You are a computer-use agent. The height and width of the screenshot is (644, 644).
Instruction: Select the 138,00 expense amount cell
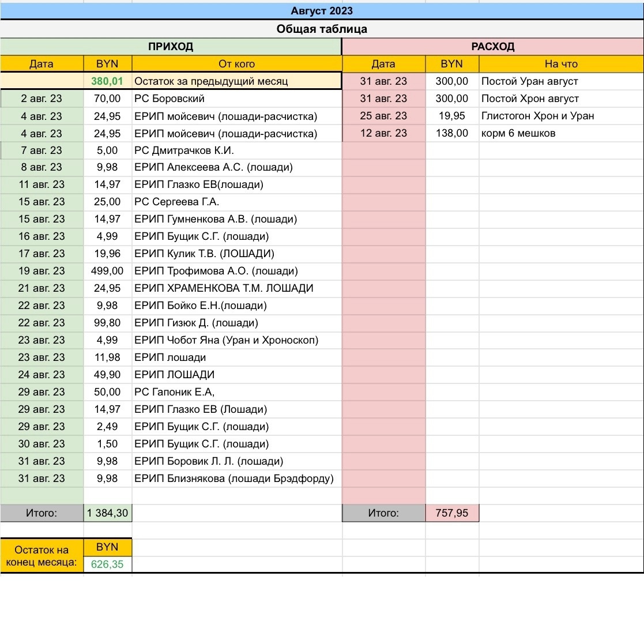tap(452, 133)
